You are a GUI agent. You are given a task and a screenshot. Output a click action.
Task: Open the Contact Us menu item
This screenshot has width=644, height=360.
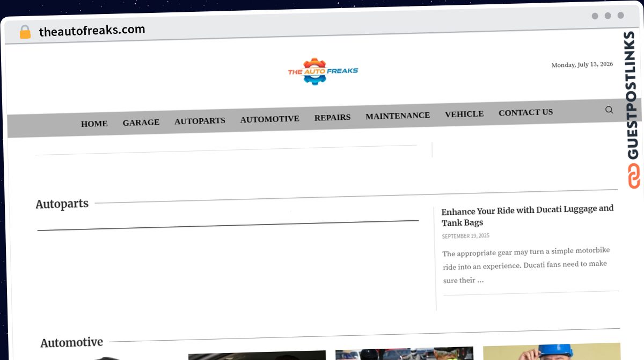[525, 112]
